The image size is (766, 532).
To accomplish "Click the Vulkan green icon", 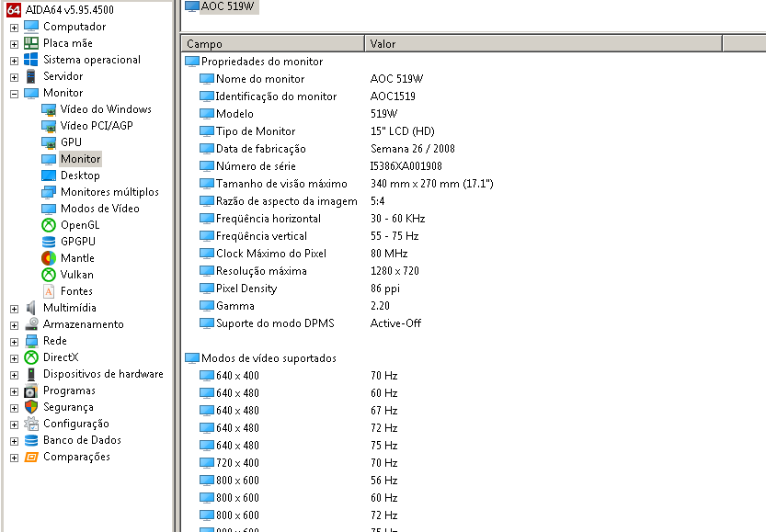I will click(x=49, y=275).
